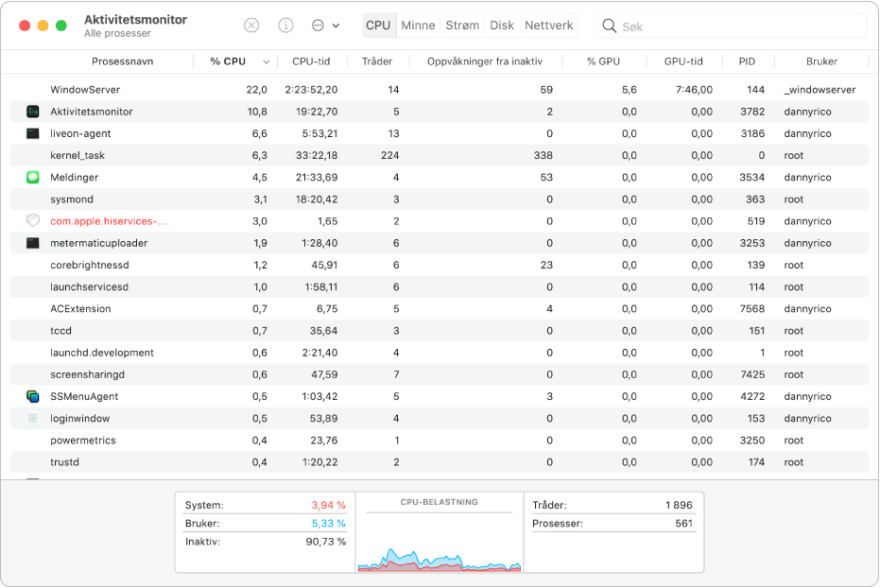The width and height of the screenshot is (880, 588).
Task: Click the Alle prosesser subtitle
Action: coord(117,33)
